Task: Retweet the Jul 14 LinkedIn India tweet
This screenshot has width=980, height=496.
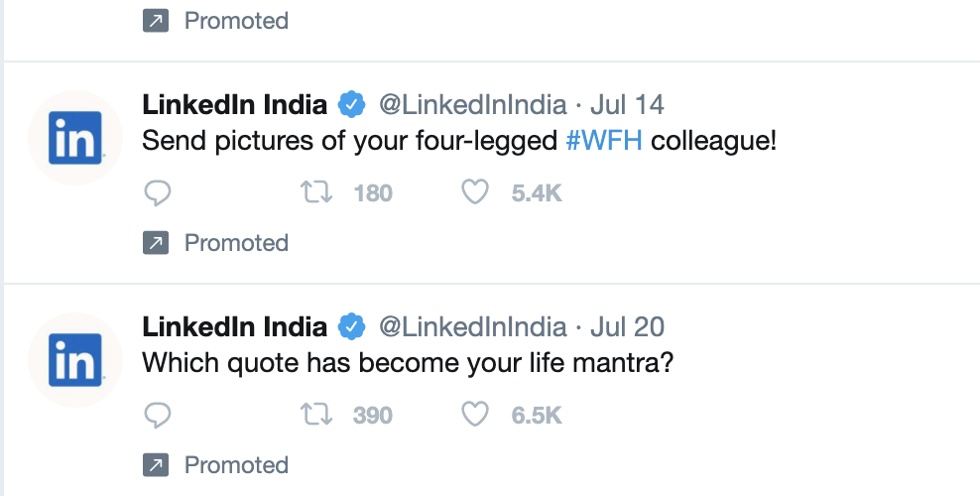Action: [315, 192]
